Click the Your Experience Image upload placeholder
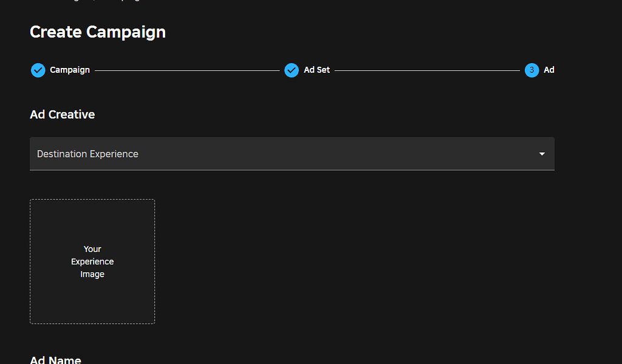The image size is (622, 364). (x=92, y=261)
